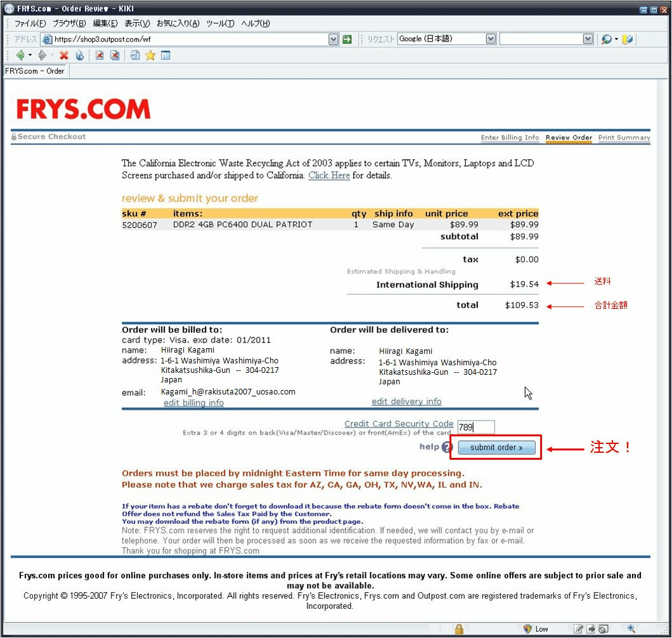
Task: Click the green back arrow button
Action: point(20,55)
